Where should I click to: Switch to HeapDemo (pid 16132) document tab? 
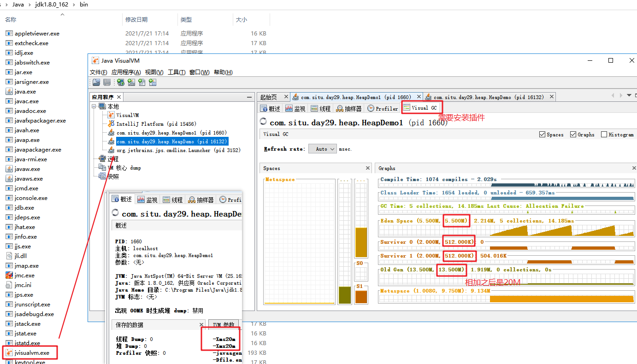(489, 97)
